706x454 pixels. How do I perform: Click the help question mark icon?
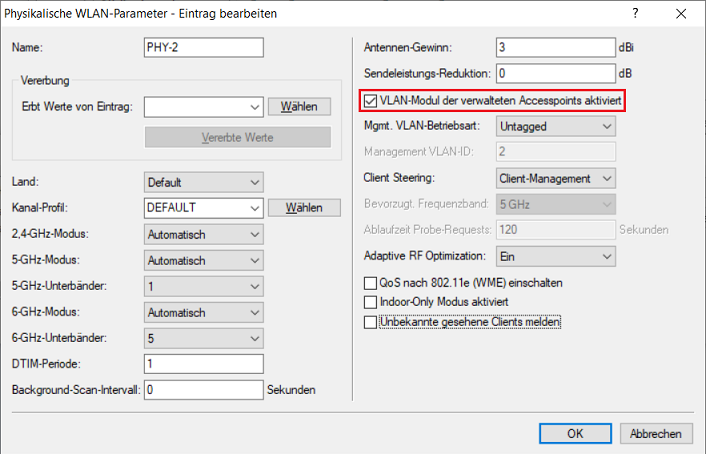636,14
